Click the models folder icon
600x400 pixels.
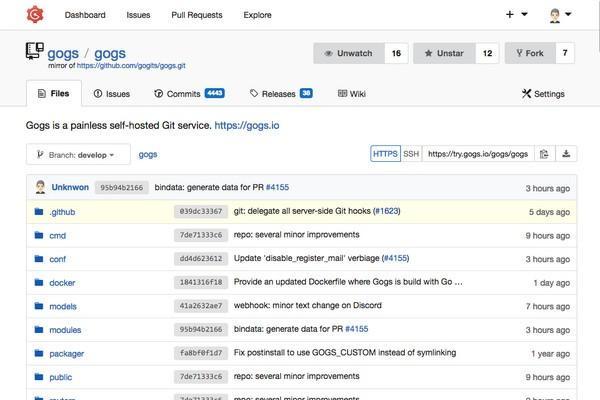(39, 306)
